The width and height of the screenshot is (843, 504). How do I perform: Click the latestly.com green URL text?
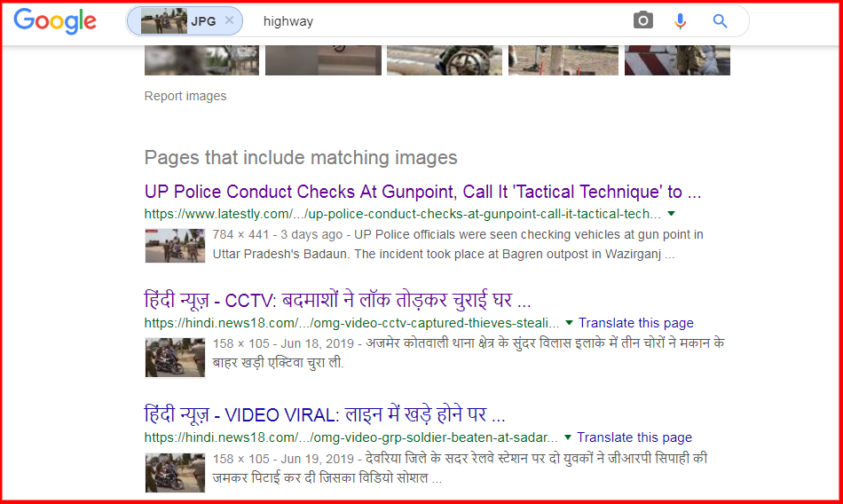click(x=403, y=214)
